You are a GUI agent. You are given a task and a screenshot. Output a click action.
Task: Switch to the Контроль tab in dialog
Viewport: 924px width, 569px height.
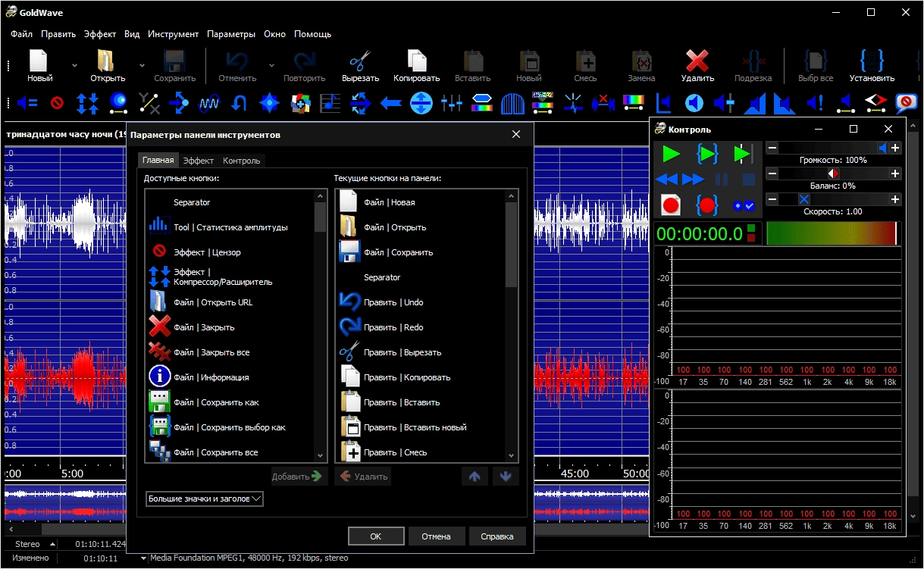[x=242, y=161]
